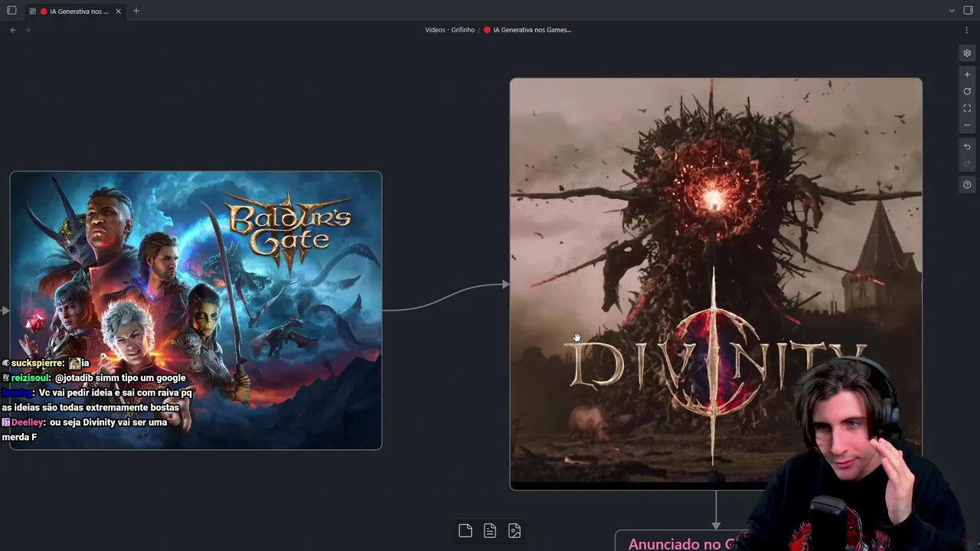This screenshot has height=551, width=980.
Task: Zoom in on the canvas
Action: [967, 74]
